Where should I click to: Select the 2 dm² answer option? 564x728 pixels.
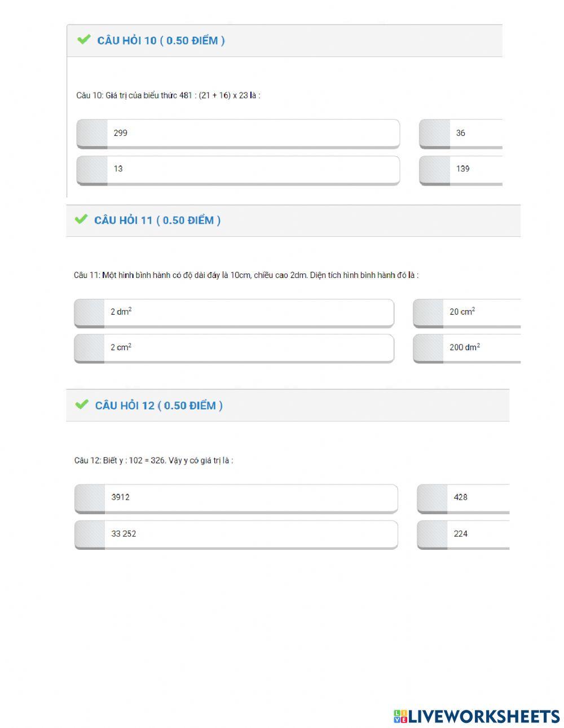pyautogui.click(x=234, y=312)
